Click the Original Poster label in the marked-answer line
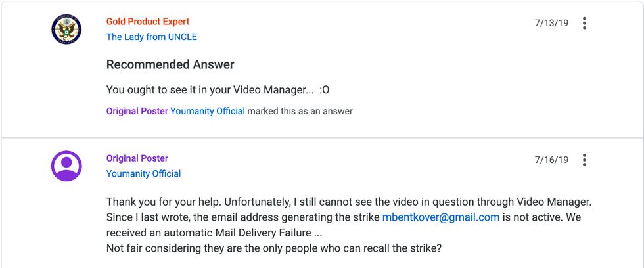644x268 pixels. tap(137, 111)
